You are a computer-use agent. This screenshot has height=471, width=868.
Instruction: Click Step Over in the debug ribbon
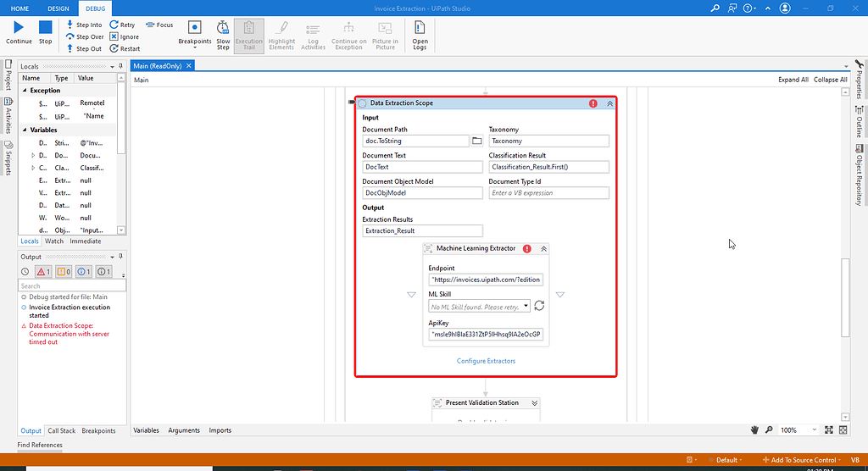tap(85, 36)
